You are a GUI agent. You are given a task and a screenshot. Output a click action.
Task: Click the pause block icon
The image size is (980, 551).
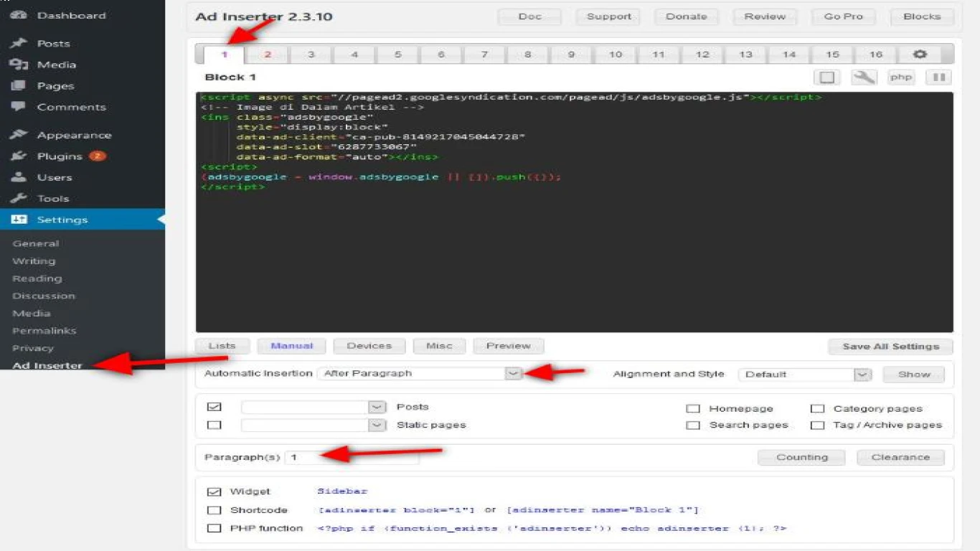(938, 77)
